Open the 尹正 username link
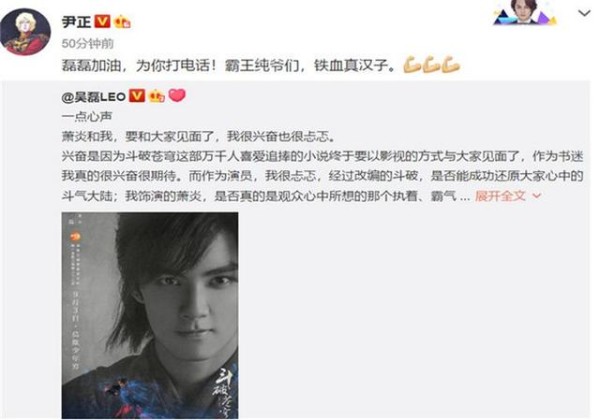The width and height of the screenshot is (600, 420). click(76, 21)
